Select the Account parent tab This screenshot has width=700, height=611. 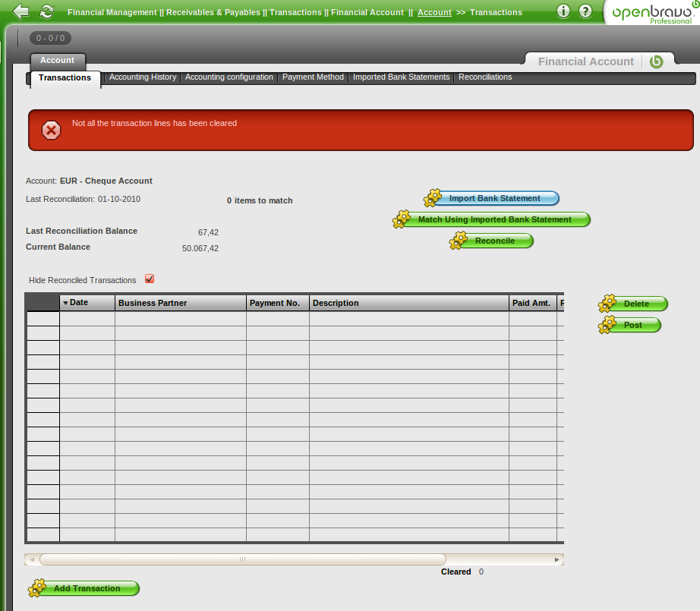click(57, 60)
